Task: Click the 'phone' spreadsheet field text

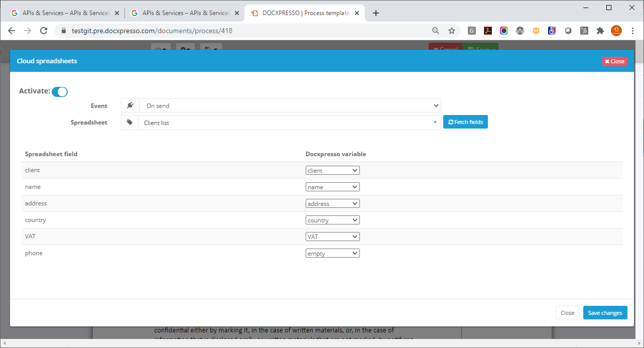Action: tap(34, 253)
